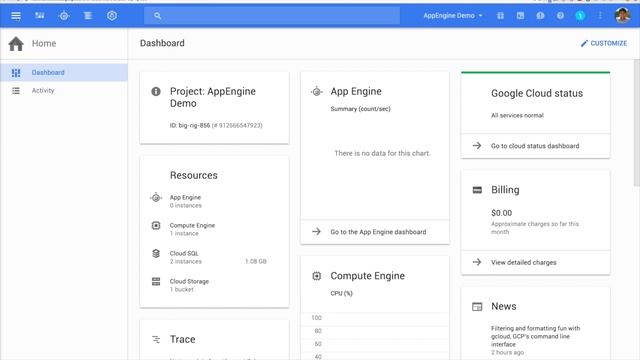Screen dimensions: 640x360
Task: Click the Resources card heading
Action: (x=193, y=176)
